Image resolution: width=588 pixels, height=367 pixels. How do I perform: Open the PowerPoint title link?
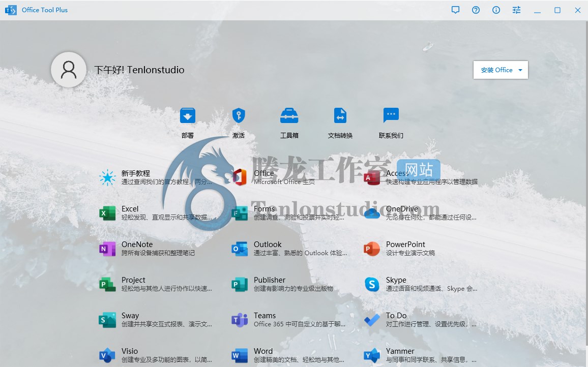tap(406, 244)
